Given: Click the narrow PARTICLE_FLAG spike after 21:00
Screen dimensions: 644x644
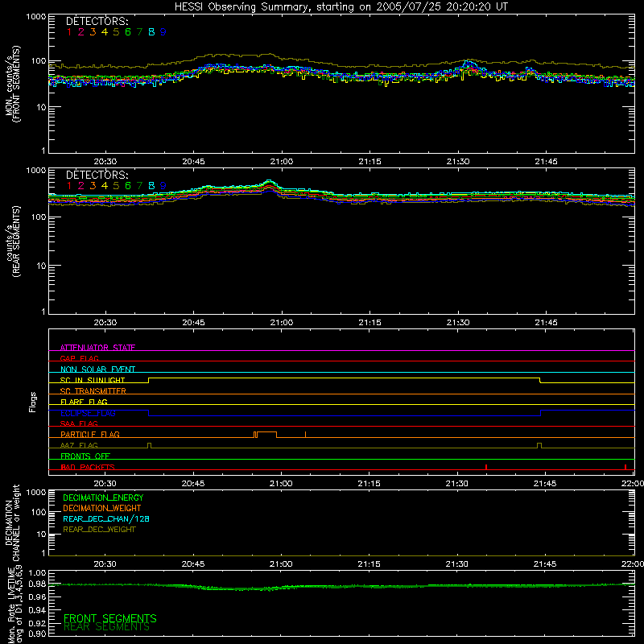Looking at the screenshot, I should click(305, 435).
